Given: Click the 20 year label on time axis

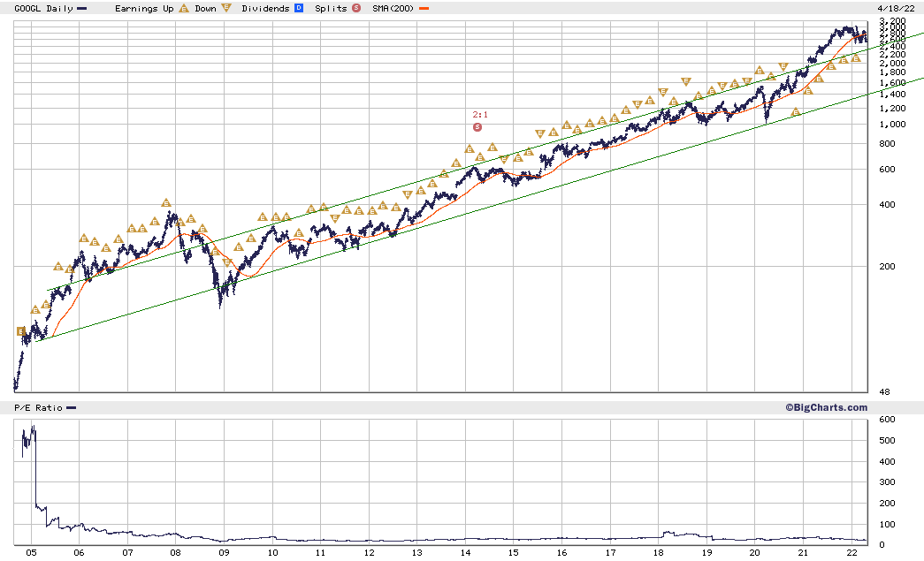Looking at the screenshot, I should [755, 553].
